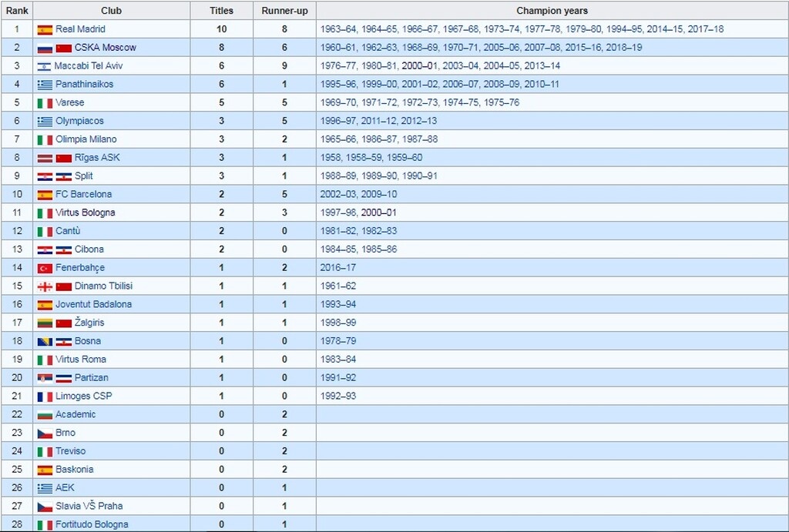
Task: Open the Virtus Bologna club page
Action: 85,212
